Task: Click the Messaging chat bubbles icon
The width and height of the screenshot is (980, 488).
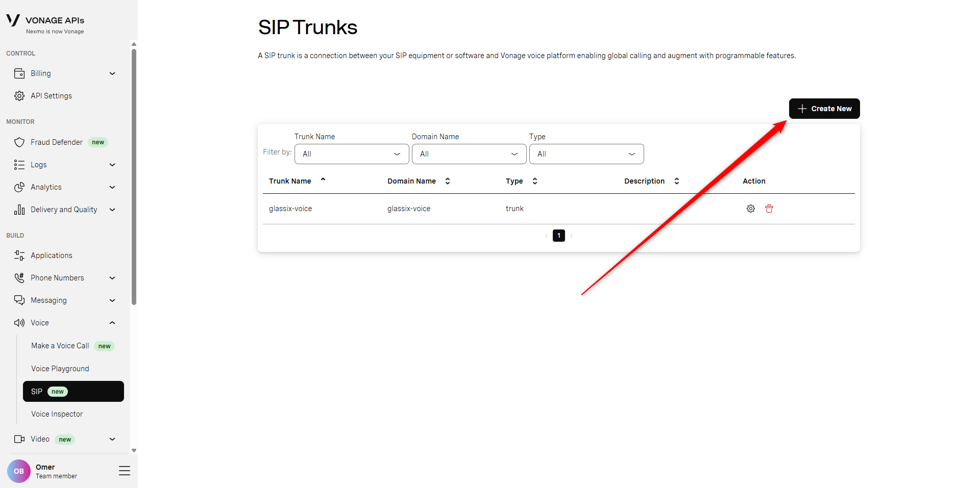Action: coord(19,300)
